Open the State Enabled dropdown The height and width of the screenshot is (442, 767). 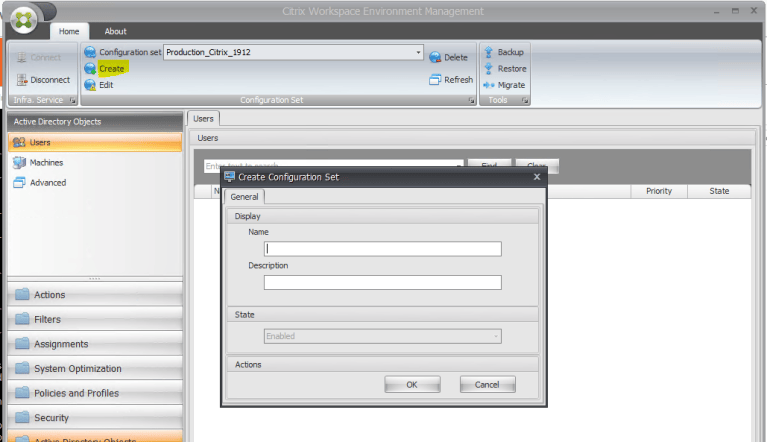[x=496, y=336]
